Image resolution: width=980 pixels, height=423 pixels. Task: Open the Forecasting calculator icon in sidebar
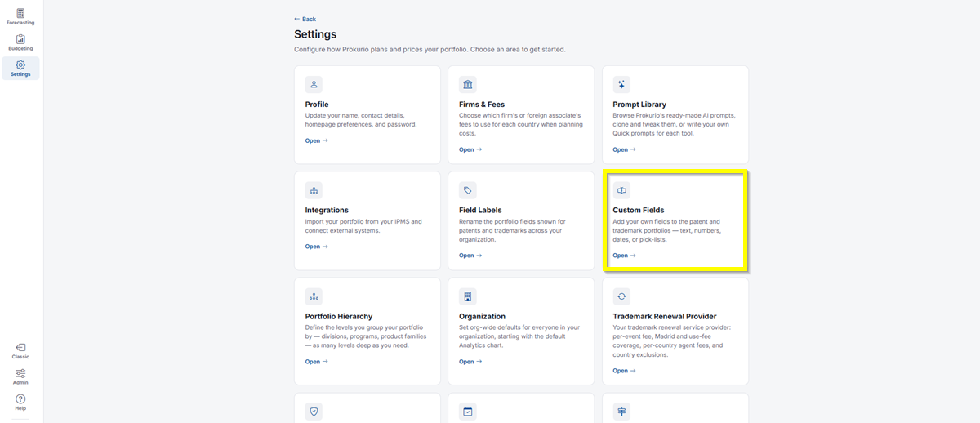[20, 13]
